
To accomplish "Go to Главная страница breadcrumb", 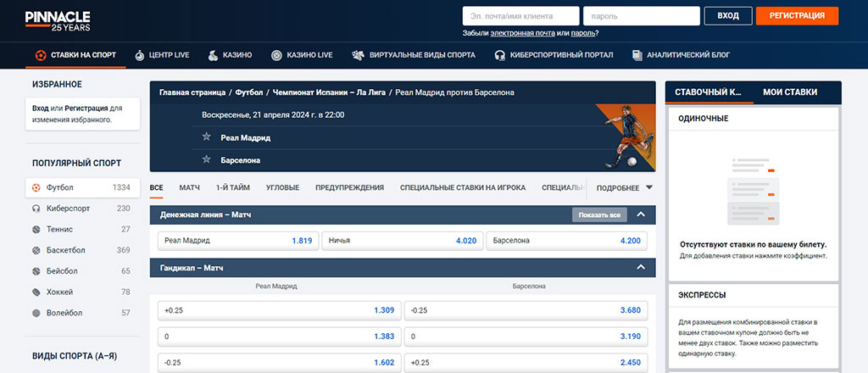I will pyautogui.click(x=192, y=92).
